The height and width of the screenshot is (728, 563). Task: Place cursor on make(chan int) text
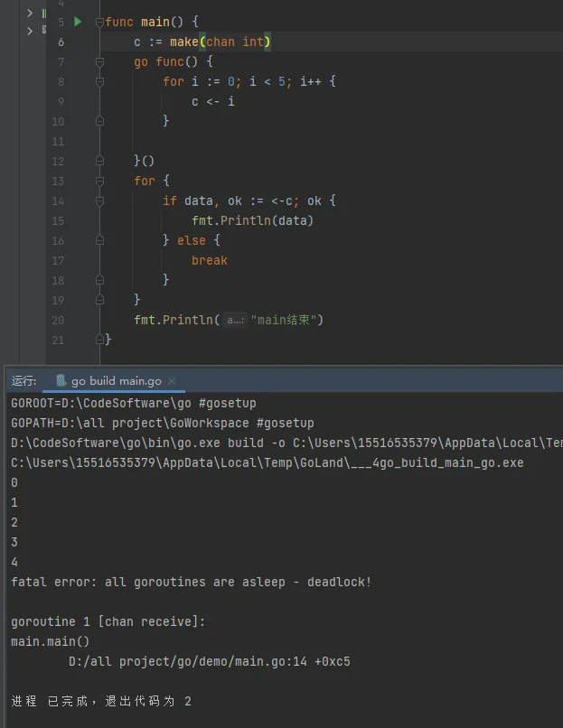click(x=221, y=42)
